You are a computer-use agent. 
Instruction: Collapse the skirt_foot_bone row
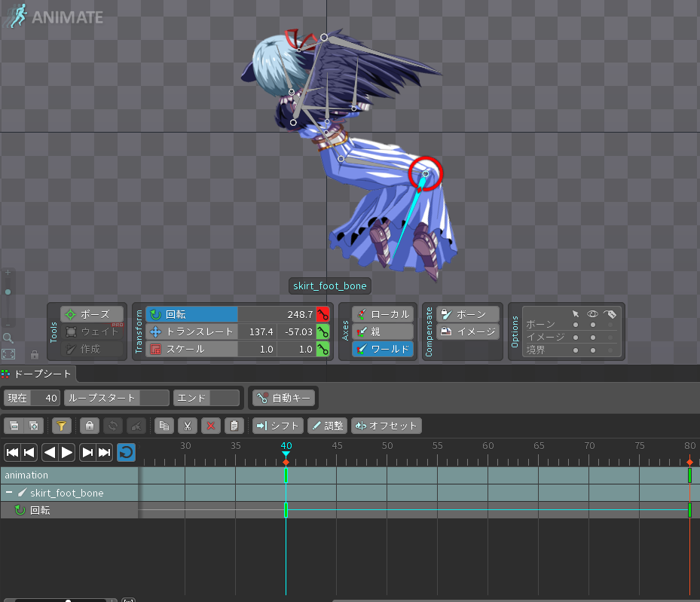point(9,493)
